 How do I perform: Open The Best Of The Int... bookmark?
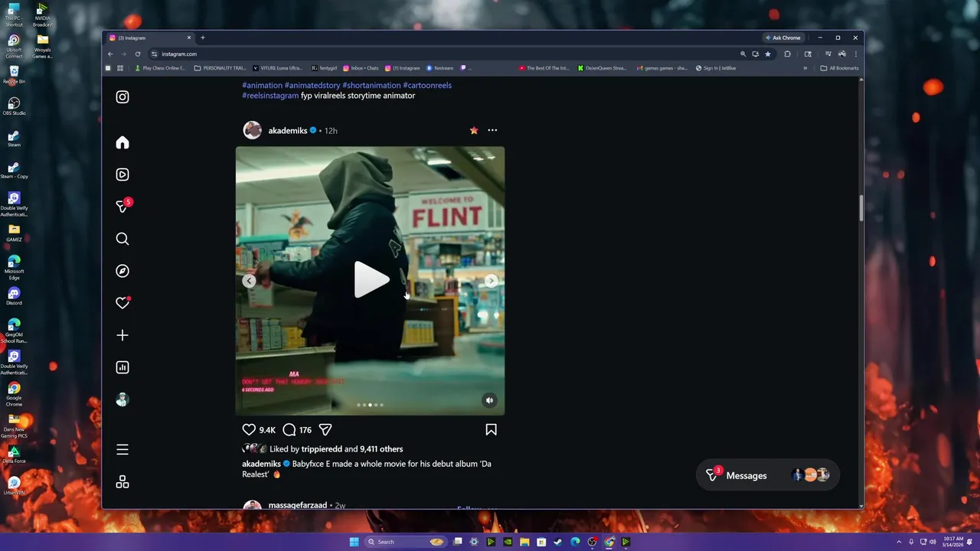(544, 68)
